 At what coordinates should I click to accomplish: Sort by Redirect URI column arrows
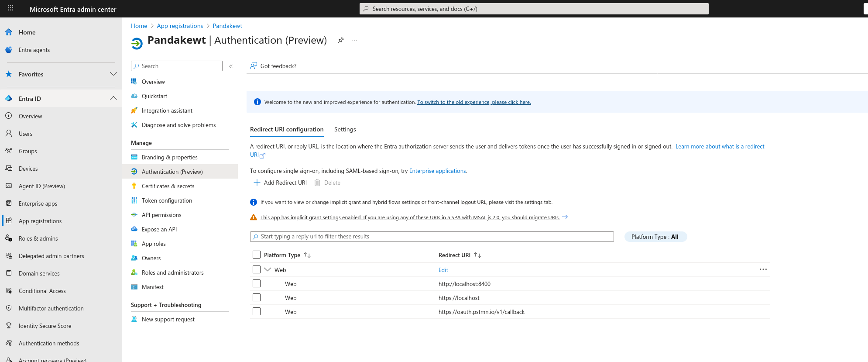pos(477,255)
